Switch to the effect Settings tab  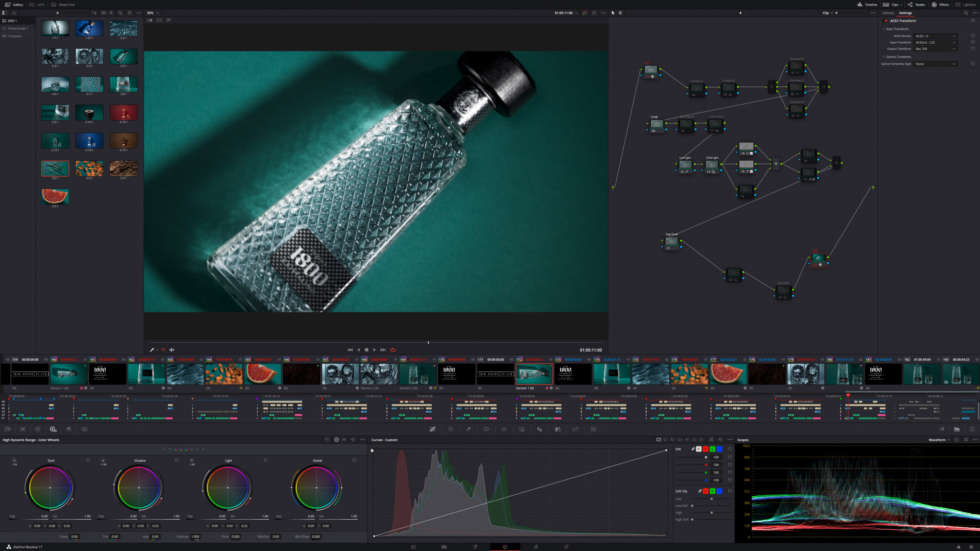[x=905, y=13]
